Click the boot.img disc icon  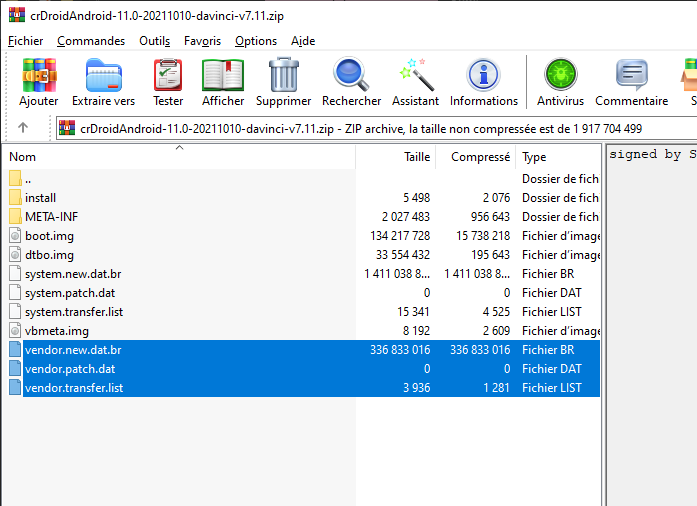pos(15,236)
